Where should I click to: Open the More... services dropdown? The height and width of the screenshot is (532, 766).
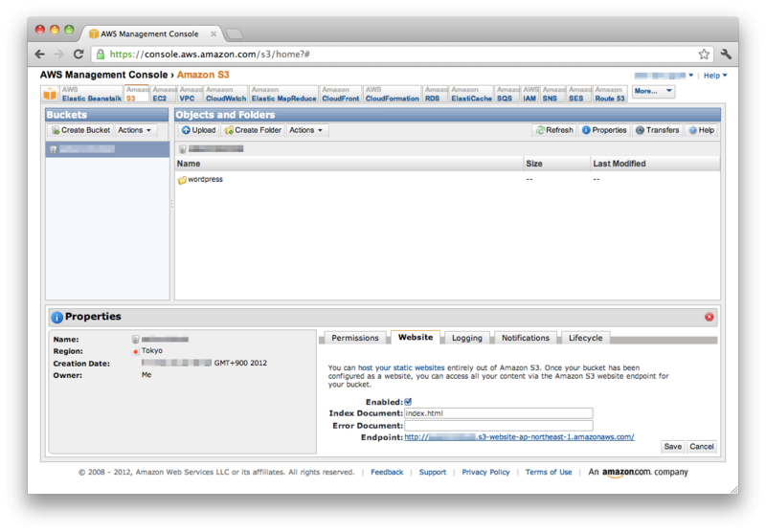(653, 91)
